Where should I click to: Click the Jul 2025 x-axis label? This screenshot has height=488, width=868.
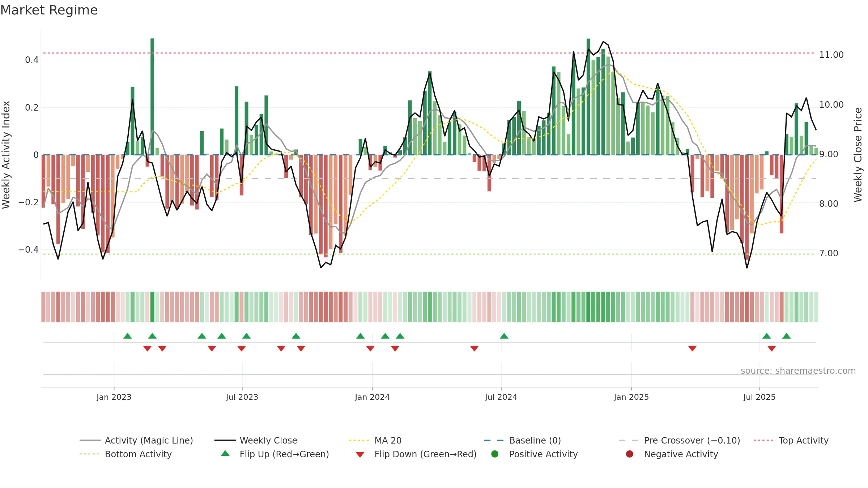[759, 397]
